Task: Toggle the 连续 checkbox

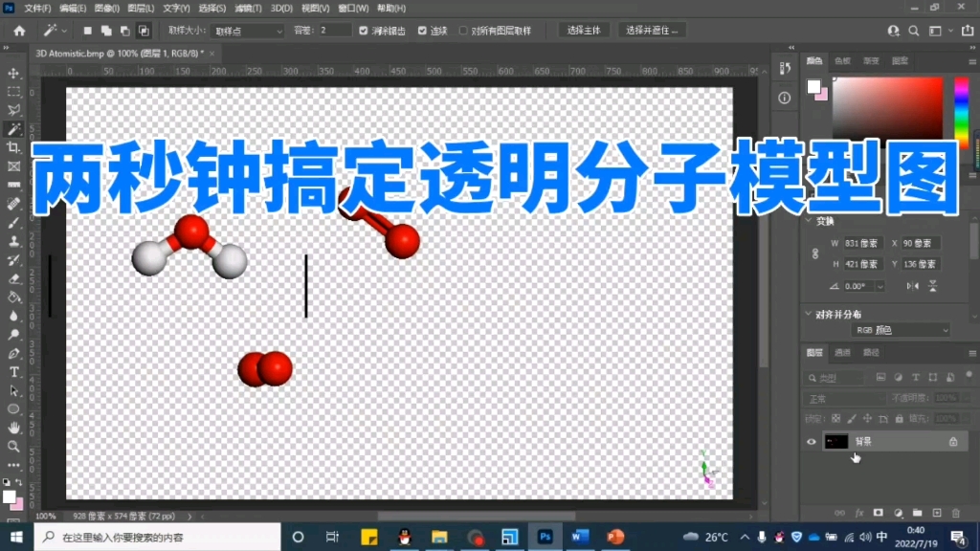Action: click(423, 30)
